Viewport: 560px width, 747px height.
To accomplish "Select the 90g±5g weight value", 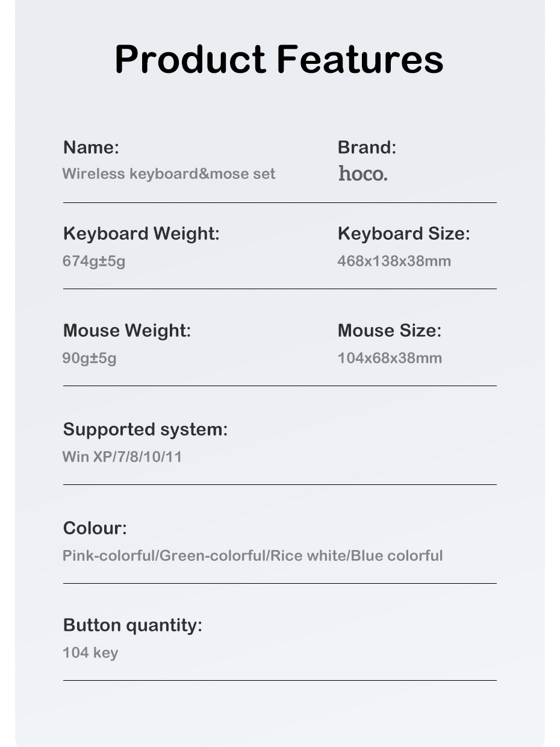I will pos(89,358).
